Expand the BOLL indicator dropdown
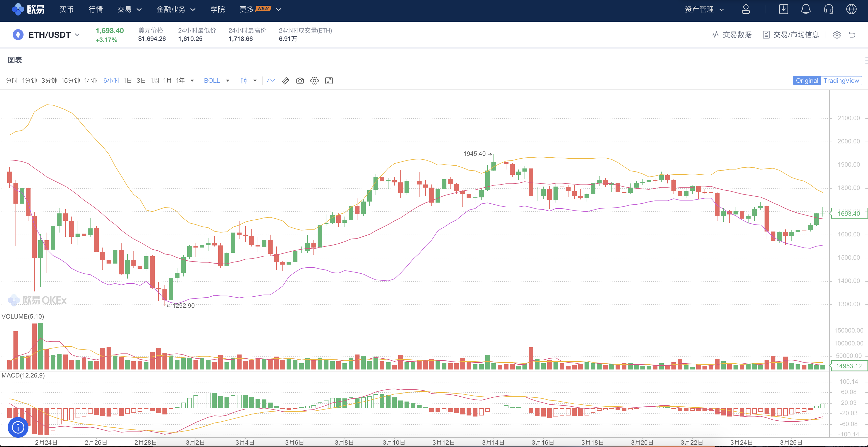 pyautogui.click(x=227, y=81)
